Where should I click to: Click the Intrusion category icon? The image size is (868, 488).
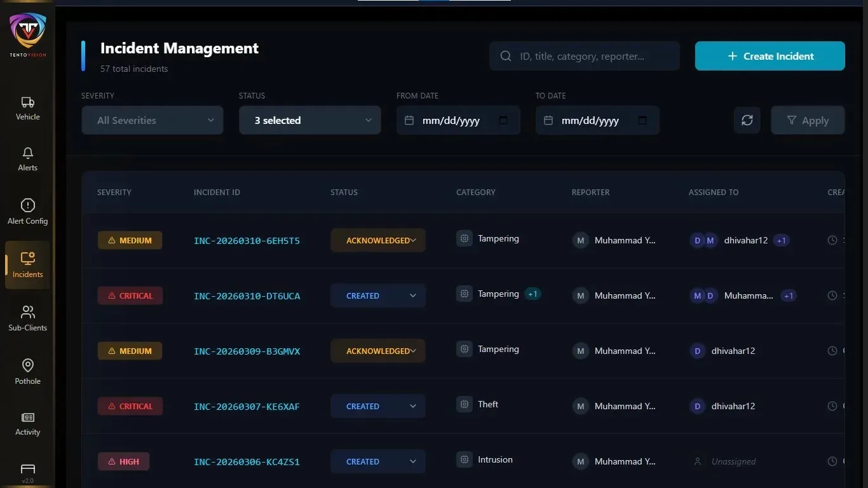click(465, 459)
